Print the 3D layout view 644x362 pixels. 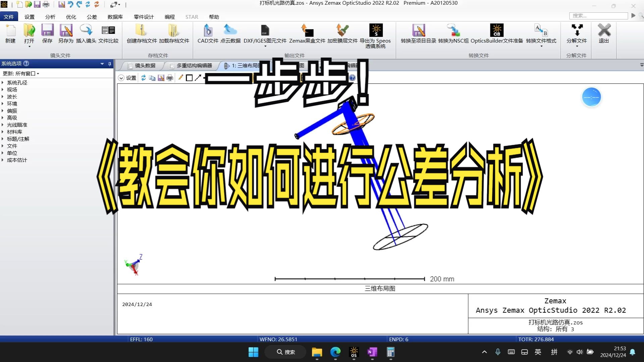[x=170, y=78]
